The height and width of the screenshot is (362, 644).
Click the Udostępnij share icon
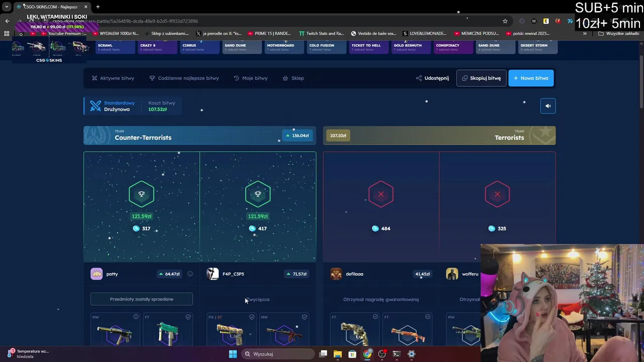[x=419, y=78]
